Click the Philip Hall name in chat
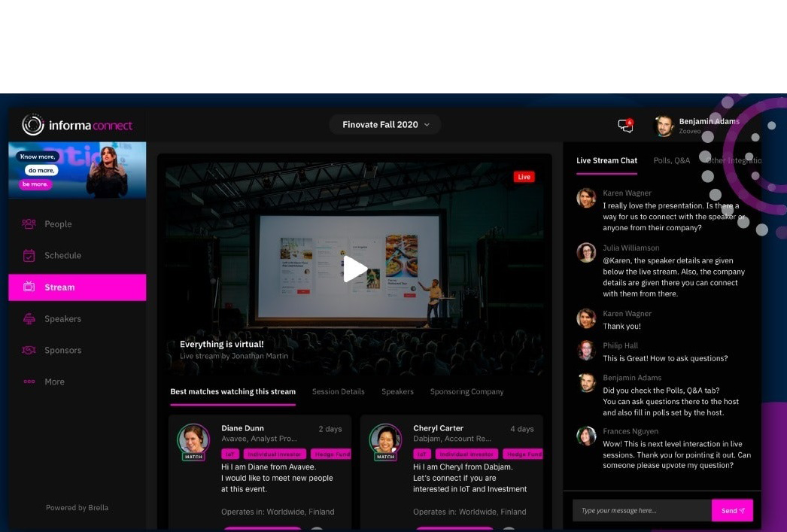 621,346
